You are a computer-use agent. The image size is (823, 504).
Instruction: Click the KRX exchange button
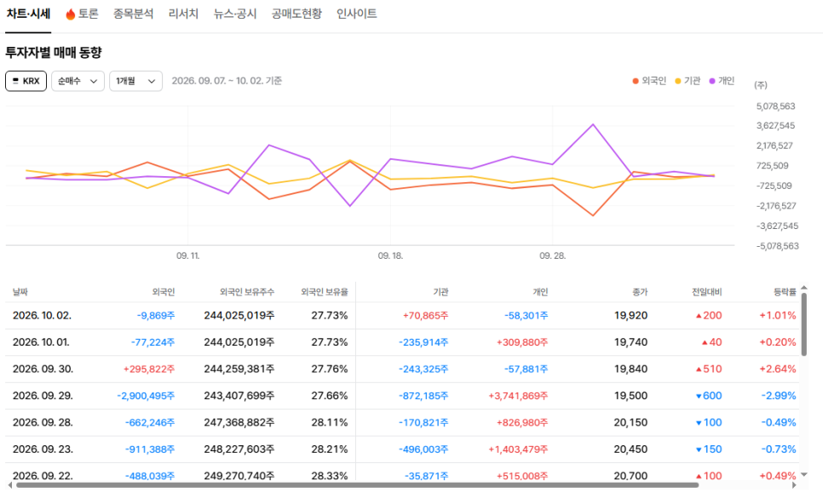(26, 81)
